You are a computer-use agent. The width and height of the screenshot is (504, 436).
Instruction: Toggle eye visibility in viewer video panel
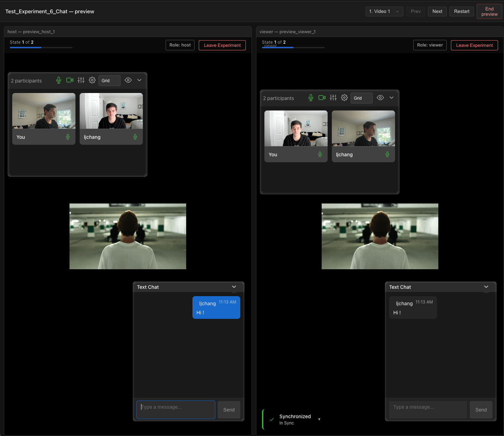point(380,98)
